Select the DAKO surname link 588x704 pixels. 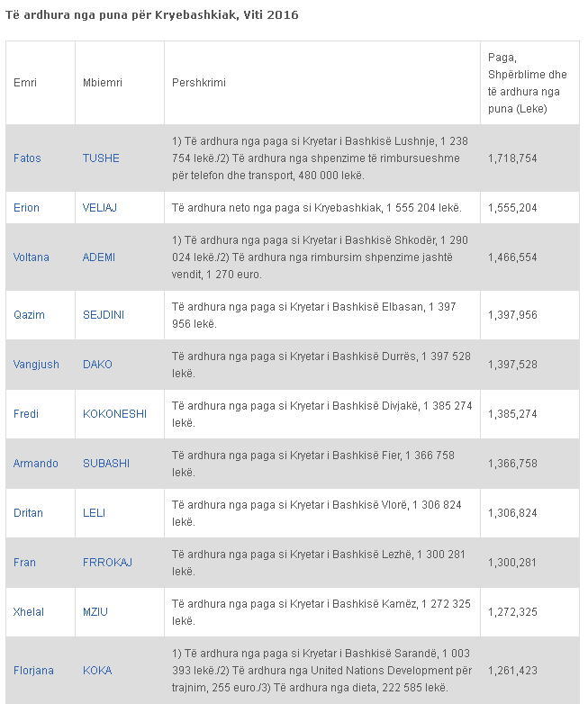point(97,365)
